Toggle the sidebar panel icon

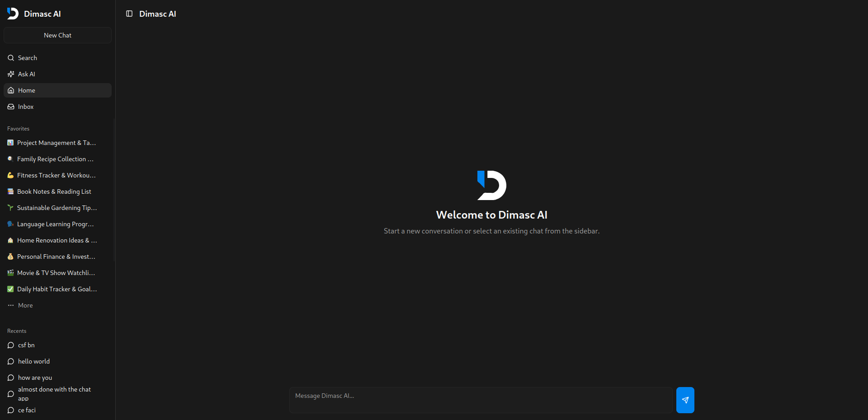pyautogui.click(x=129, y=14)
